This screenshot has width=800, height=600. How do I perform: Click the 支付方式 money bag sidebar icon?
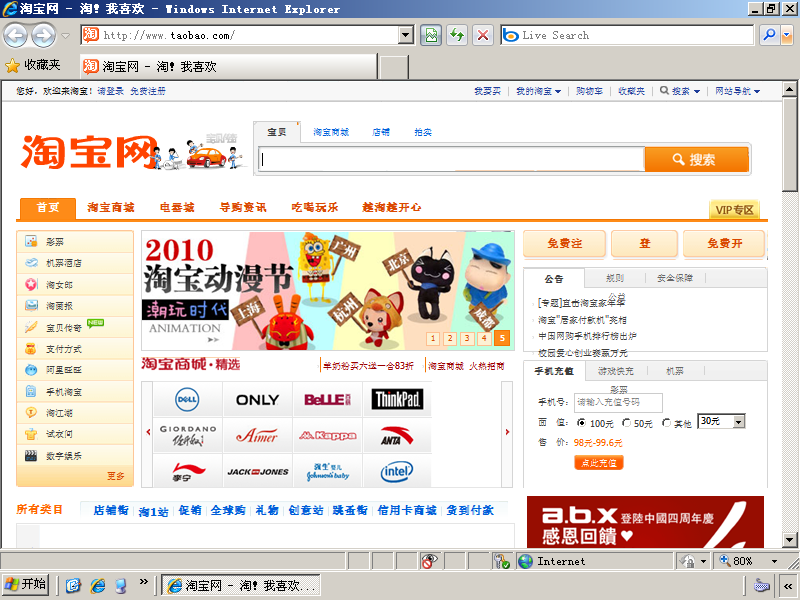(x=31, y=349)
